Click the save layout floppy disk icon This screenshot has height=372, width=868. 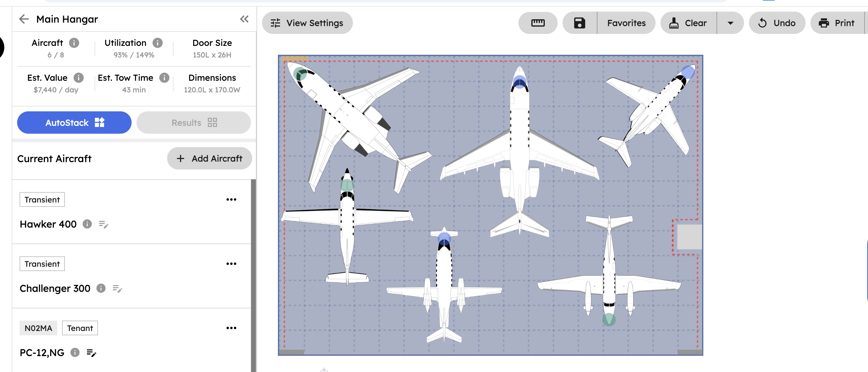click(x=580, y=23)
